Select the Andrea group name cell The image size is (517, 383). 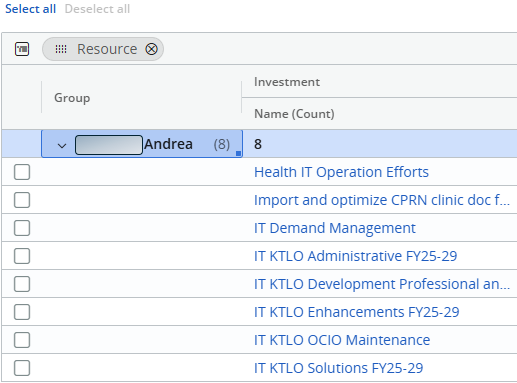point(142,144)
